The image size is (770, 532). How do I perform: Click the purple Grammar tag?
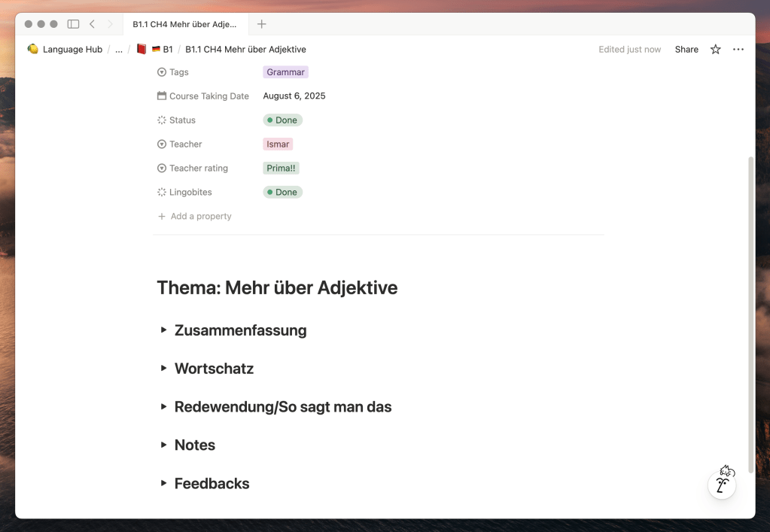pyautogui.click(x=285, y=72)
